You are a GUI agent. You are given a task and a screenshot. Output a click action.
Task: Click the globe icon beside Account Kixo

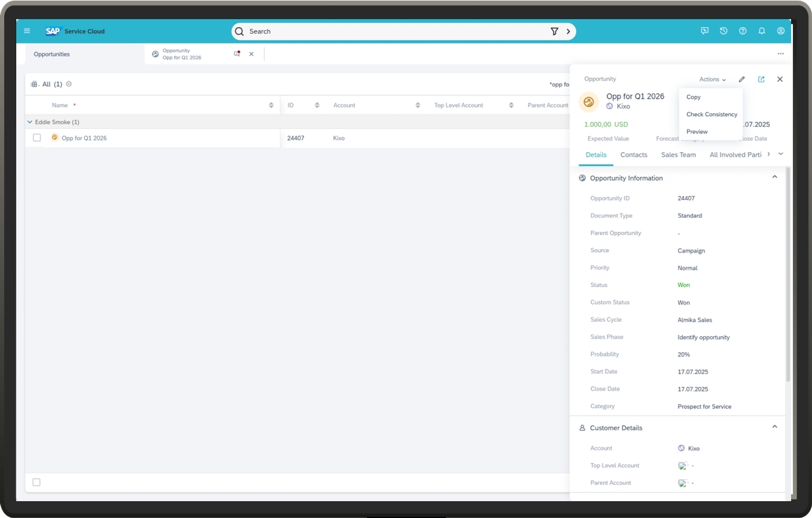pyautogui.click(x=681, y=448)
